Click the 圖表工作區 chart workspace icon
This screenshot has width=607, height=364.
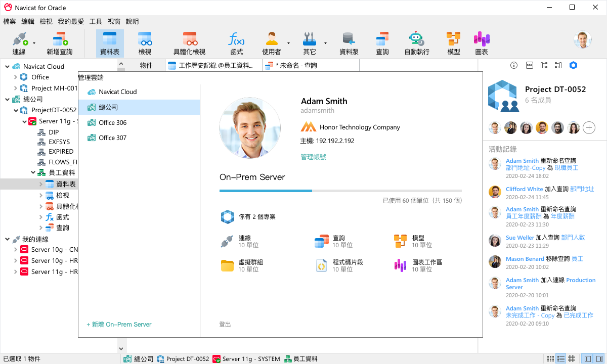point(400,266)
